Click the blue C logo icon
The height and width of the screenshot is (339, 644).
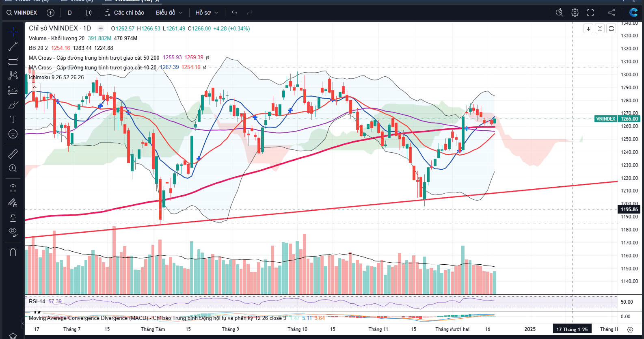coord(633,13)
